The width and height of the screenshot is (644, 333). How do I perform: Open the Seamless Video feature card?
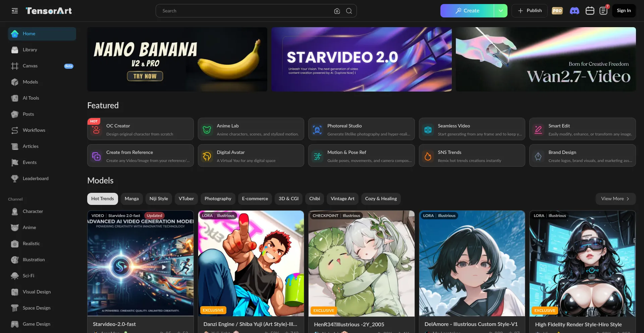[472, 129]
